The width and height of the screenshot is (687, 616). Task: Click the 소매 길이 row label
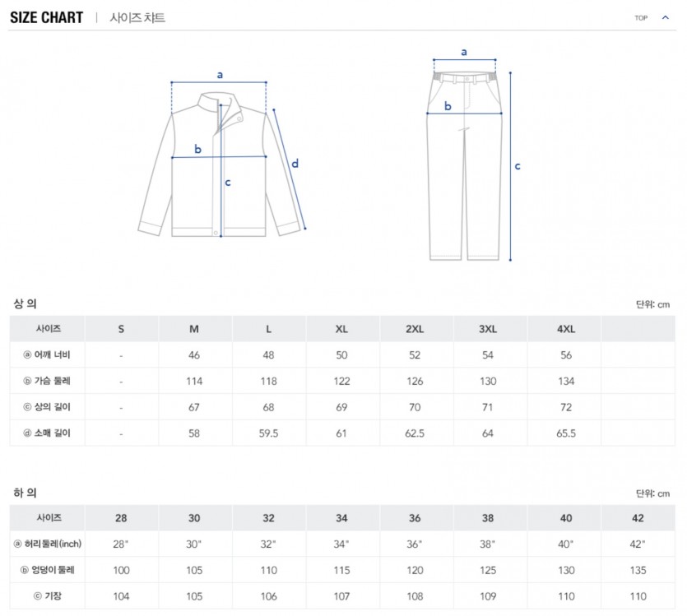point(48,433)
